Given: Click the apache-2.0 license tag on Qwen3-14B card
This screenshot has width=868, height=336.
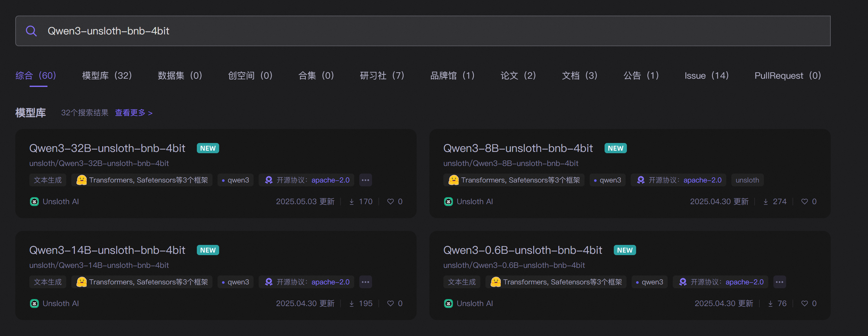Looking at the screenshot, I should click(307, 282).
